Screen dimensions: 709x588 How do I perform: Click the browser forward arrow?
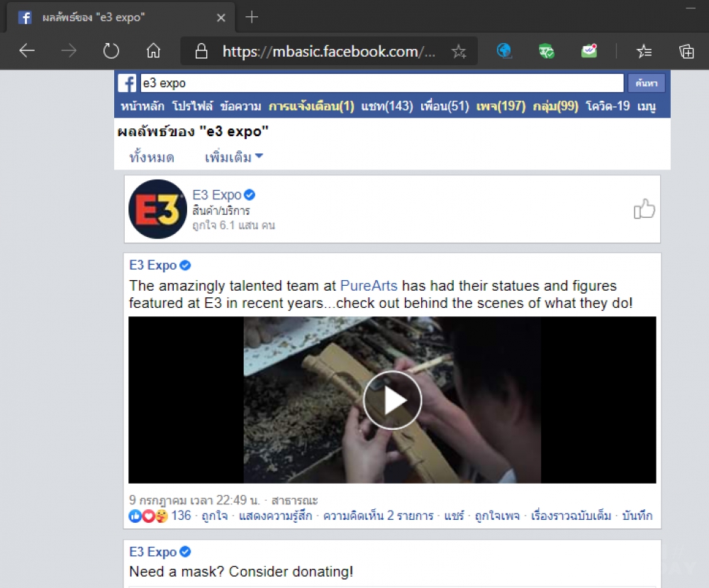69,50
